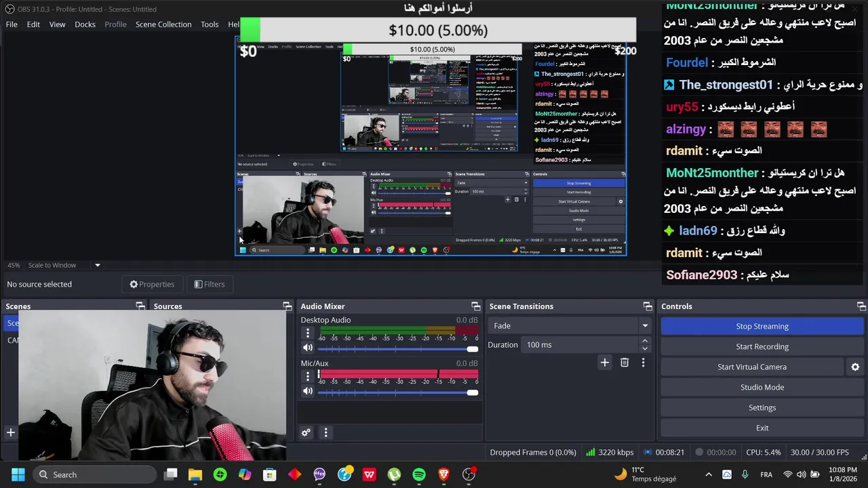This screenshot has width=868, height=488.
Task: Click Exit button in Controls
Action: (x=762, y=428)
